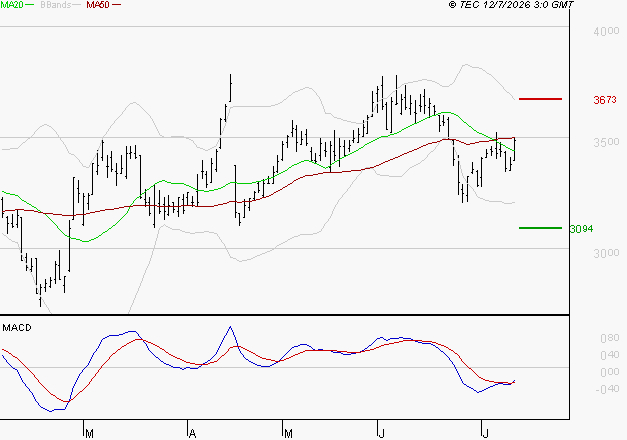Viewport: 627px width, 440px height.
Task: Select the 3673 resistance price label
Action: click(x=605, y=100)
